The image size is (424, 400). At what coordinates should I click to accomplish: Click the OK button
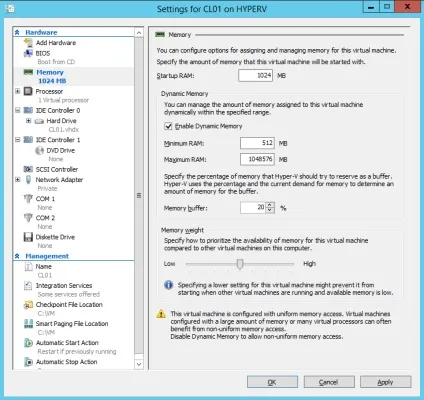click(272, 382)
